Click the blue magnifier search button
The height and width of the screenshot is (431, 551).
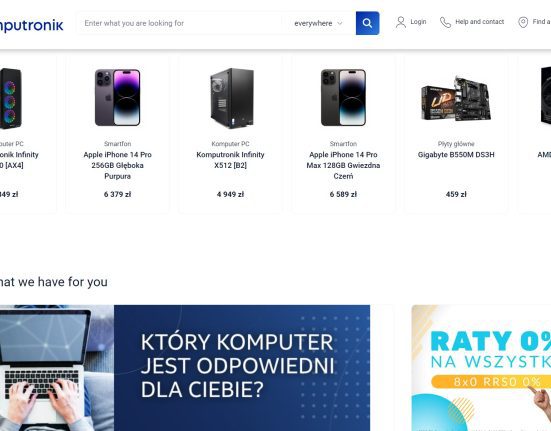(x=367, y=23)
